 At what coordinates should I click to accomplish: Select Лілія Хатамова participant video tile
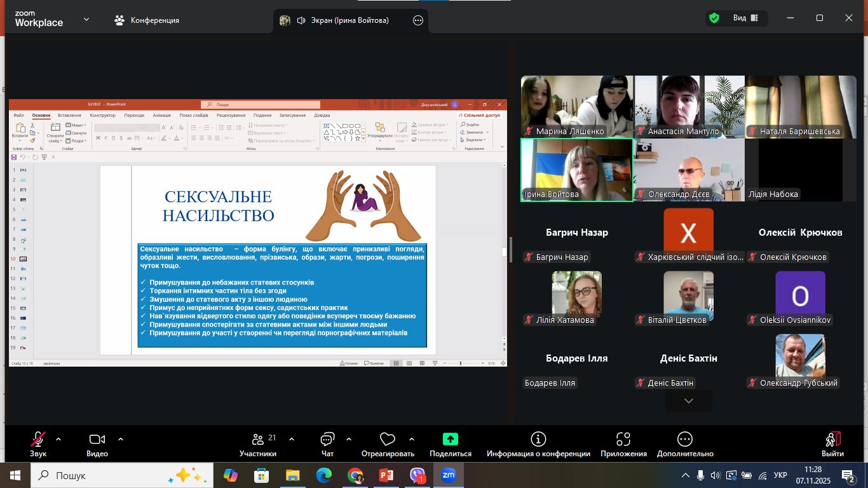click(576, 294)
